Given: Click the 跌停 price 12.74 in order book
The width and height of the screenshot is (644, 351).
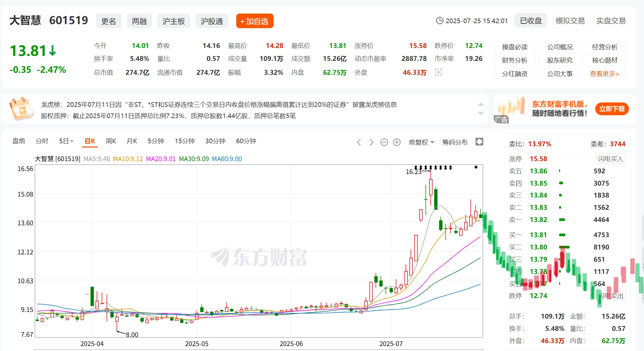Looking at the screenshot, I should coord(539,296).
